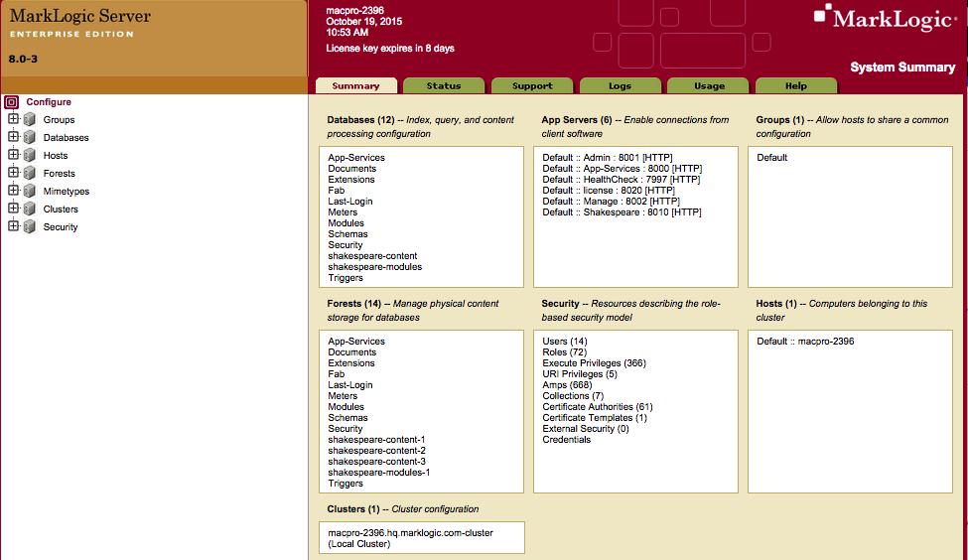Open Default :: Shakespeare : 8010 server
Image resolution: width=968 pixels, height=560 pixels.
(622, 212)
